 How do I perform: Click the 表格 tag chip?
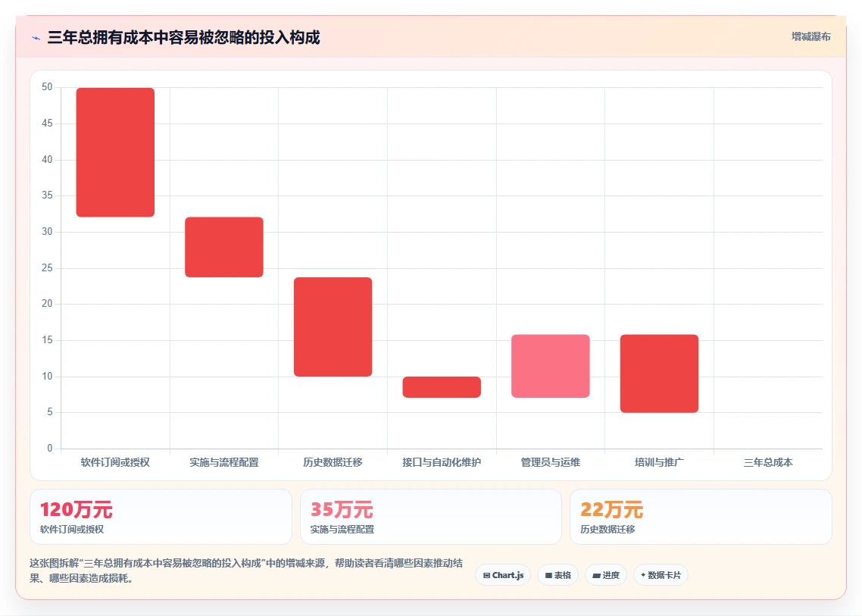557,575
